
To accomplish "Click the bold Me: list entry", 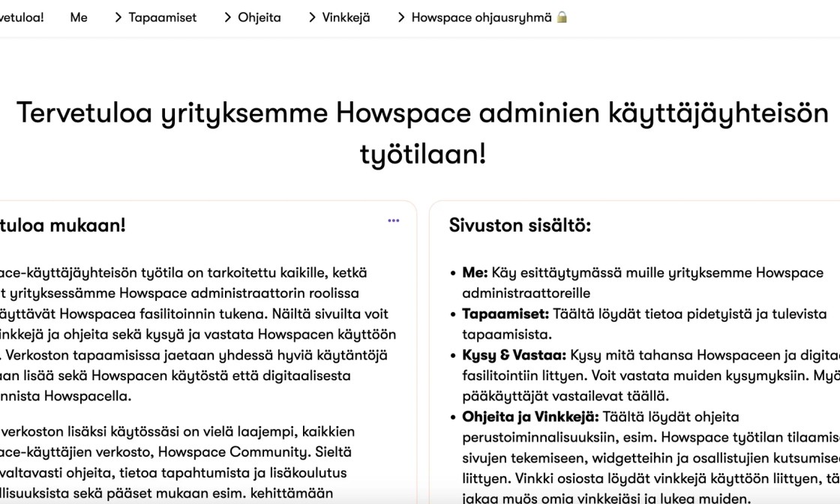I will pos(475,272).
